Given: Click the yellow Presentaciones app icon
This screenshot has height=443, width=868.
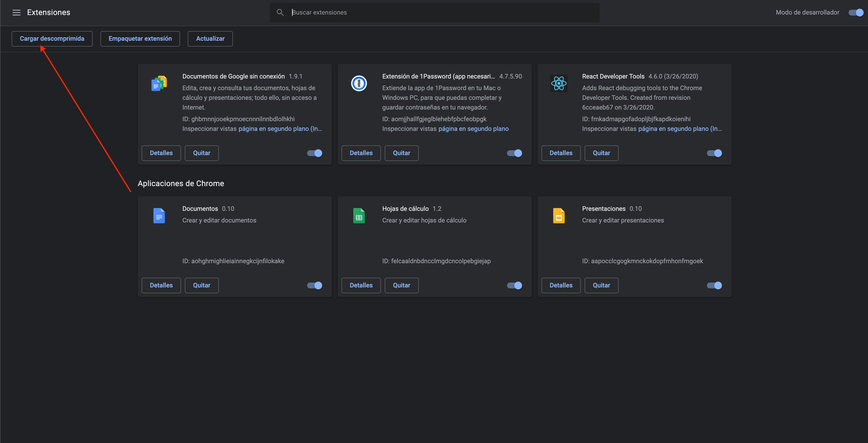Looking at the screenshot, I should (559, 216).
